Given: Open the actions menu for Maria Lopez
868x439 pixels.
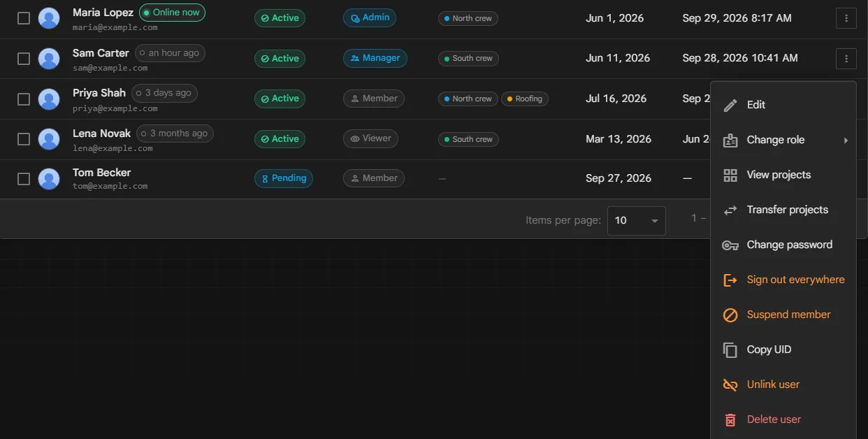Looking at the screenshot, I should [x=846, y=18].
